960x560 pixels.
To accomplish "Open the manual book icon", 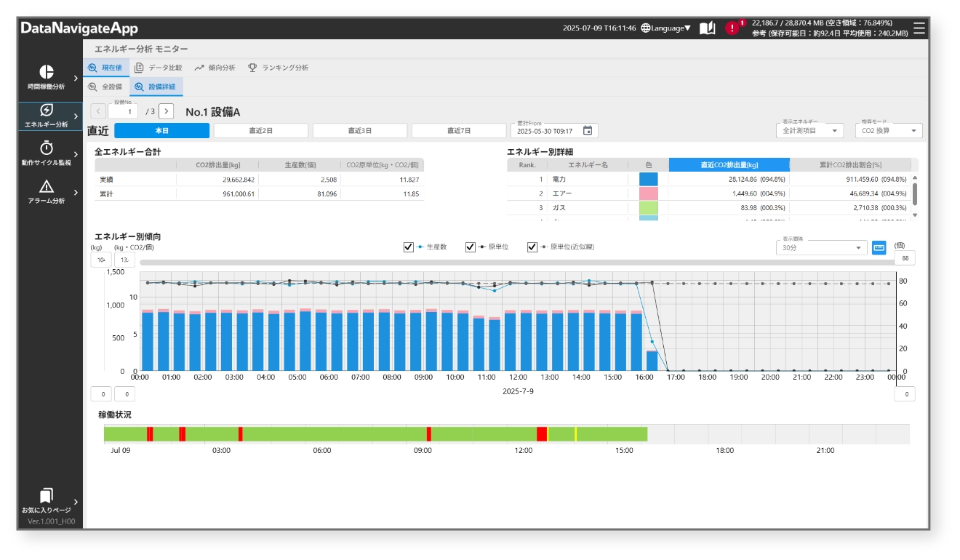I will click(x=707, y=28).
